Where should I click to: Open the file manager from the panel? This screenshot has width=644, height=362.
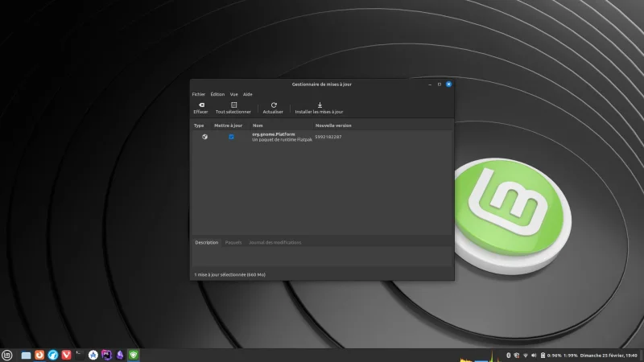point(26,355)
